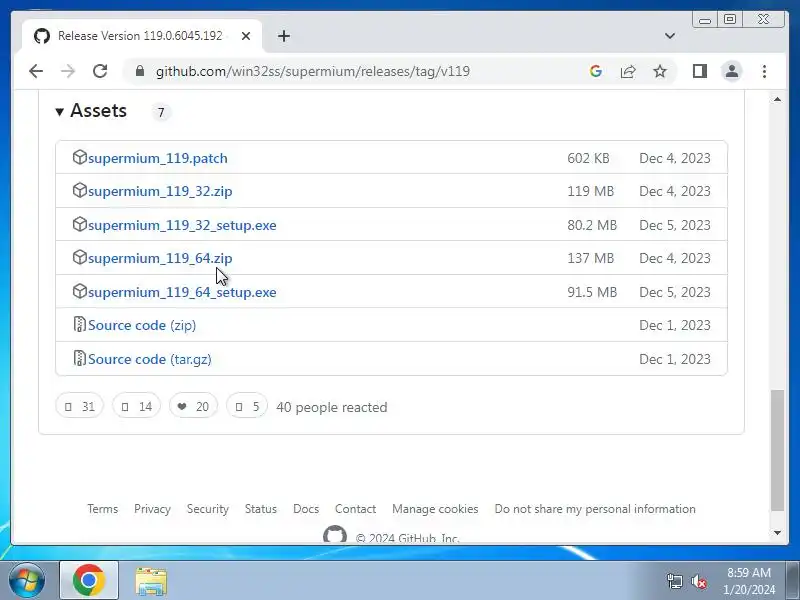Click the network tray icon
The height and width of the screenshot is (600, 800).
(674, 581)
